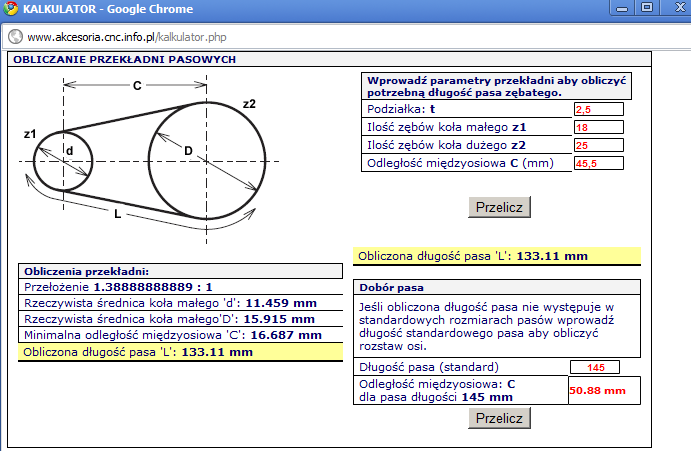Click the Dobór pasa section header

coord(497,287)
